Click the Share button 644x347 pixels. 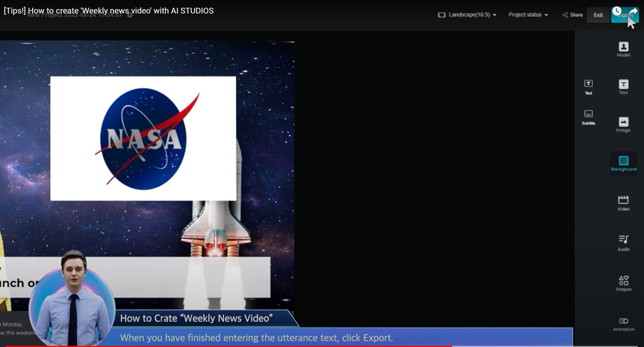[572, 15]
